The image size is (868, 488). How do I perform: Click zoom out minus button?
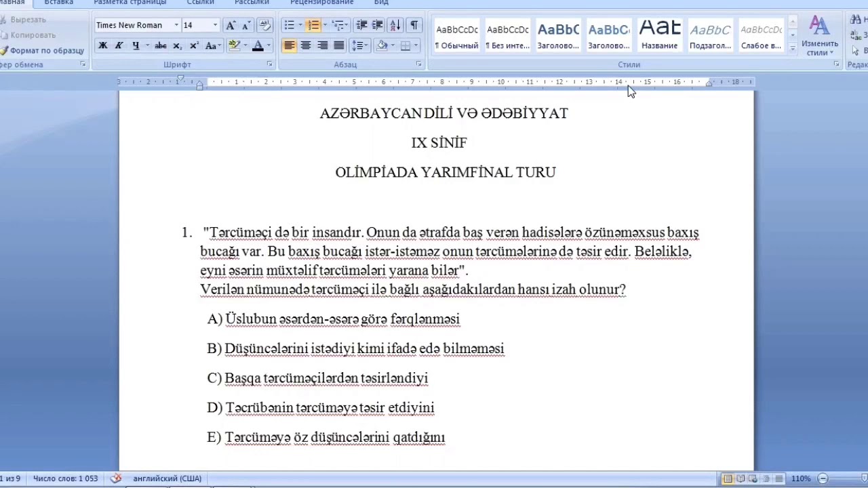(x=823, y=479)
